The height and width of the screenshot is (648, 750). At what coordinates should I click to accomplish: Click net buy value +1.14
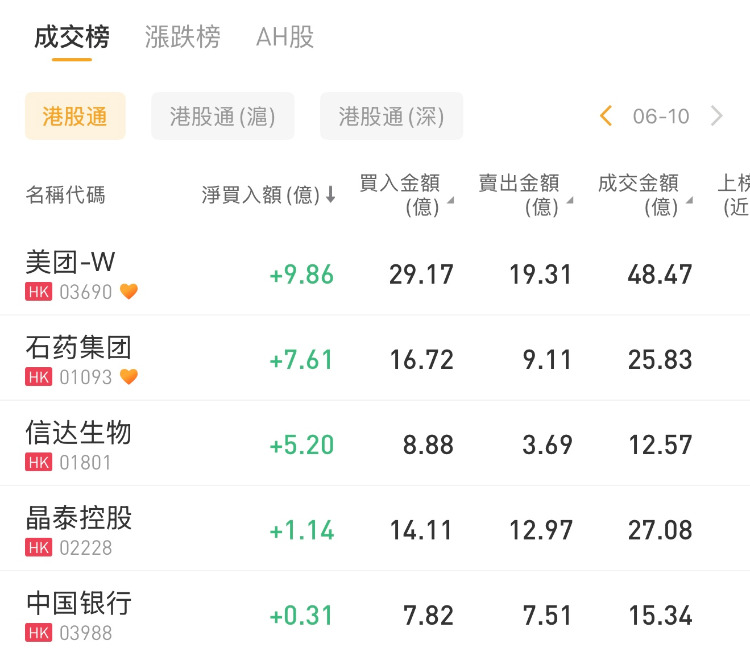pyautogui.click(x=301, y=530)
